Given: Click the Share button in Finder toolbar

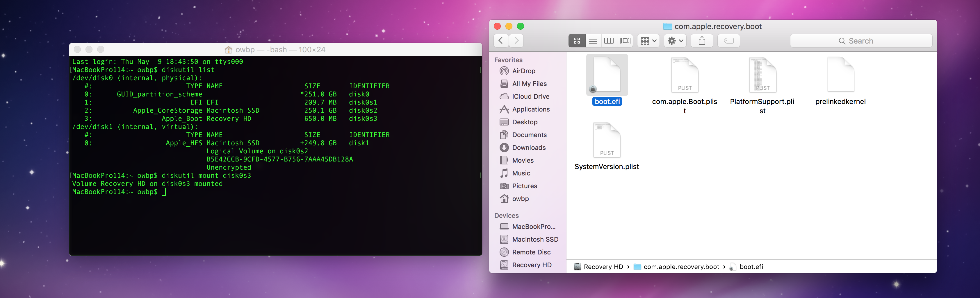Looking at the screenshot, I should coord(702,41).
